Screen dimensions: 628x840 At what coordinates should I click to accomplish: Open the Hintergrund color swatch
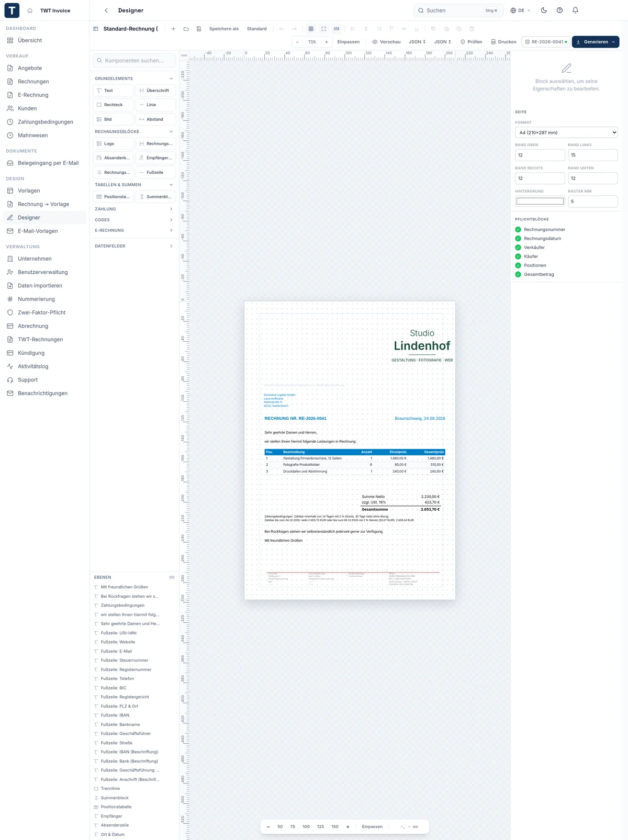click(540, 201)
